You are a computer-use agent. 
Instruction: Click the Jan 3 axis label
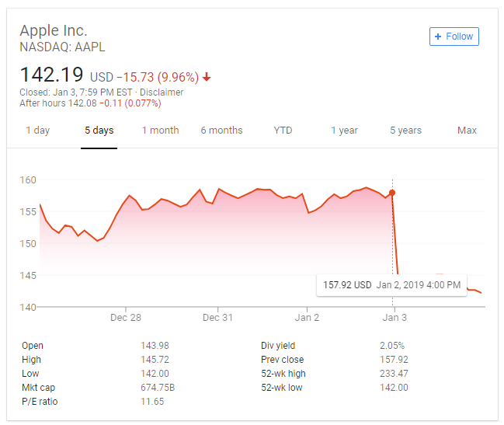click(395, 317)
